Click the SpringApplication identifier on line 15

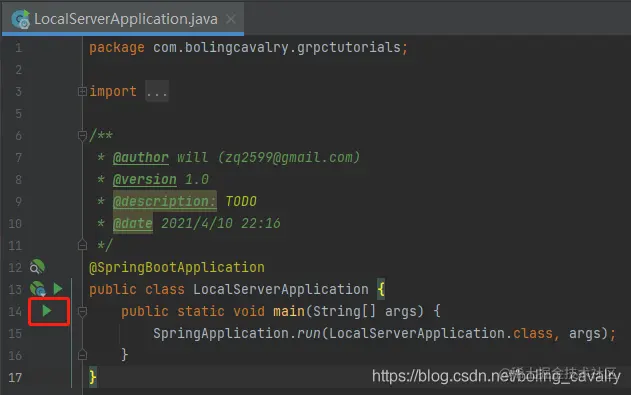[221, 333]
